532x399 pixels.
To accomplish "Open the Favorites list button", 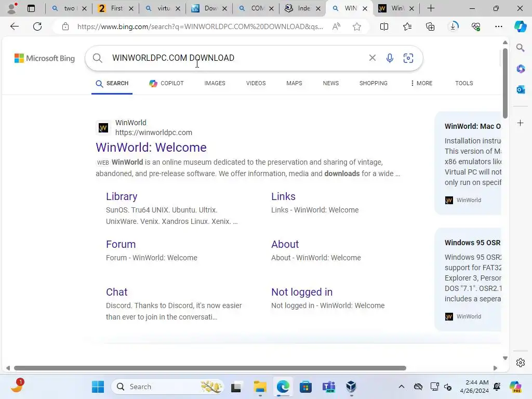I will pos(407,26).
